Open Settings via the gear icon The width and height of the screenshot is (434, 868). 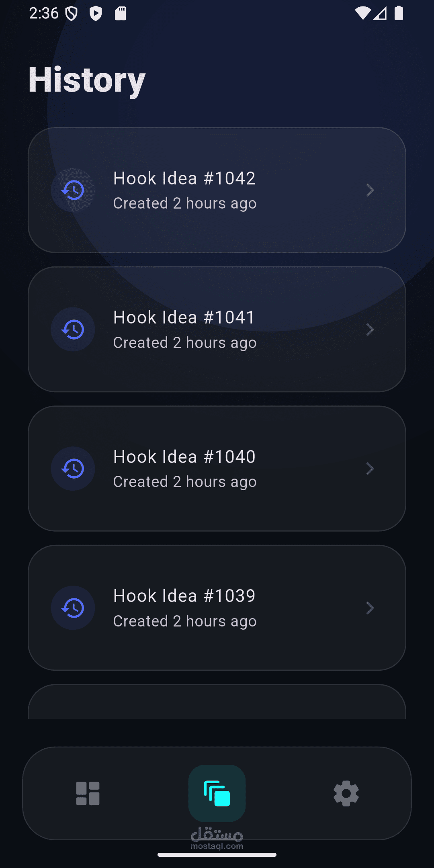pyautogui.click(x=346, y=793)
